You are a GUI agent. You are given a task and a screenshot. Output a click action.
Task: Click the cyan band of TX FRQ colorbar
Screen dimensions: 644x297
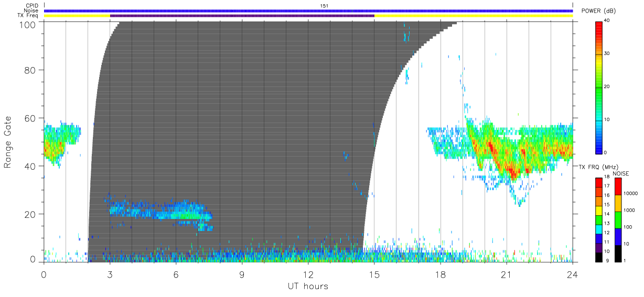coord(599,230)
